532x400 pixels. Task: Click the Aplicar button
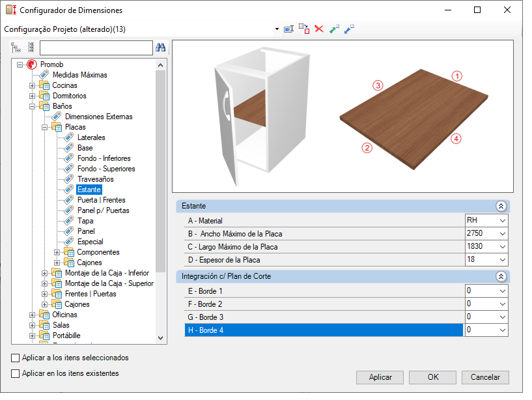click(380, 377)
